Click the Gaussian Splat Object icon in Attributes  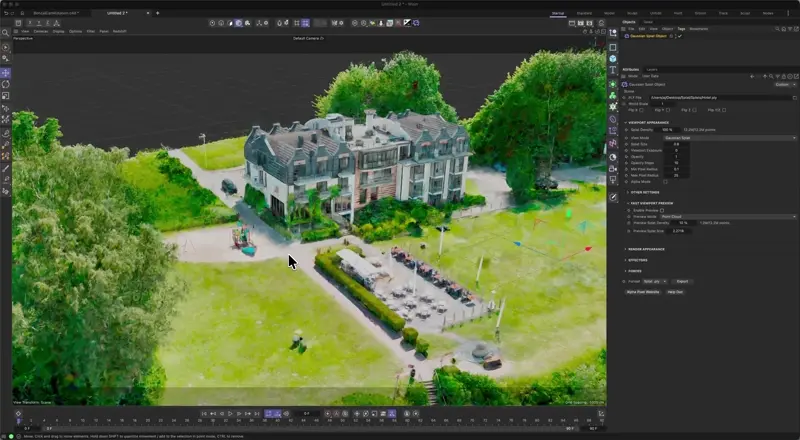tap(624, 85)
